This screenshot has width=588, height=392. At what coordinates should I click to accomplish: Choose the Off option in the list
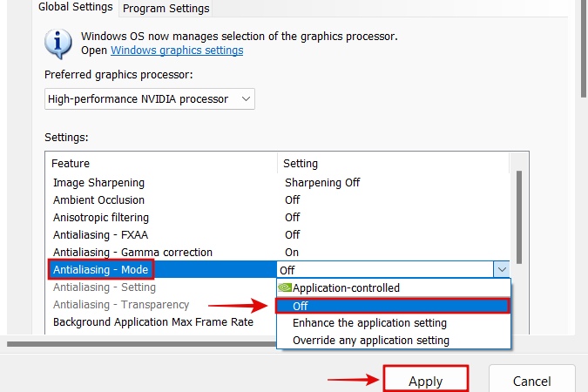click(x=391, y=306)
